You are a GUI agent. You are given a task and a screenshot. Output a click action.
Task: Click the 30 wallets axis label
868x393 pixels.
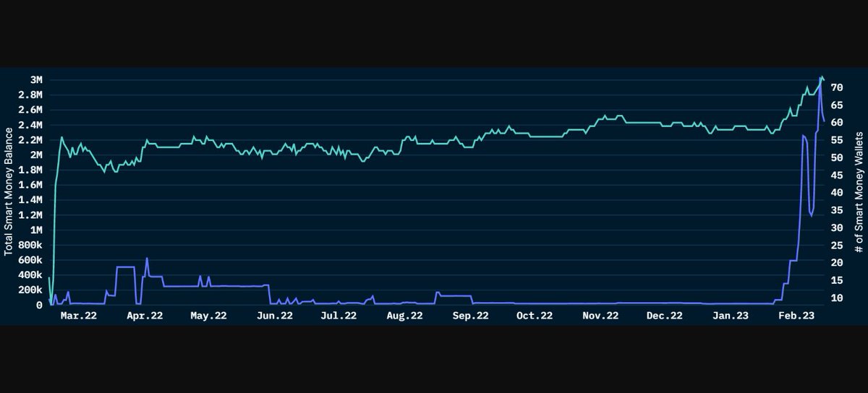[x=837, y=228]
